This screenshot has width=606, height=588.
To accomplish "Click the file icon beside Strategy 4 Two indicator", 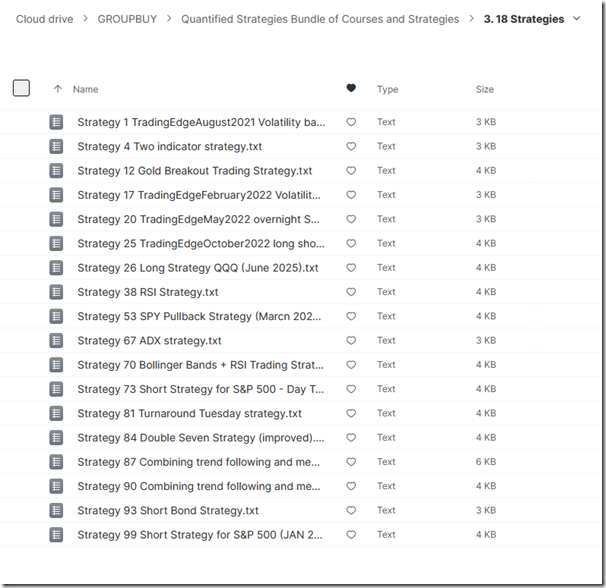I will click(56, 147).
